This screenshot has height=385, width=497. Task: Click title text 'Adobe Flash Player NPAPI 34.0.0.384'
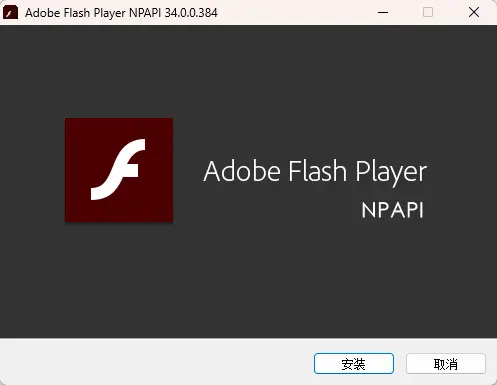coord(121,13)
